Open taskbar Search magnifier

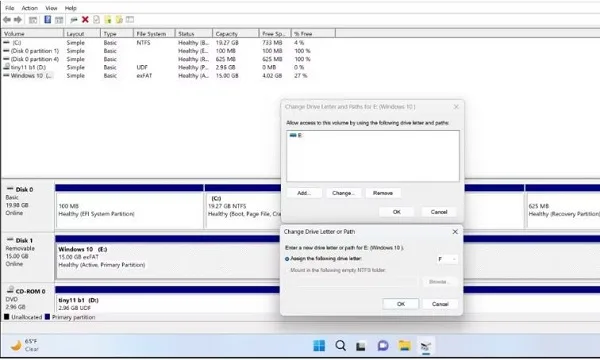[x=341, y=345]
